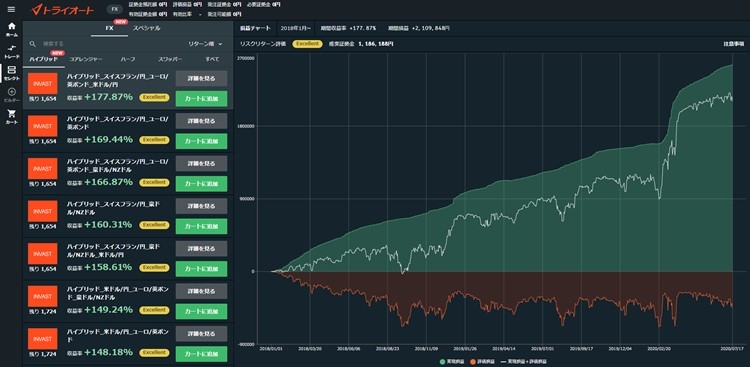Click the 2018/01/01 date axis label

(270, 349)
